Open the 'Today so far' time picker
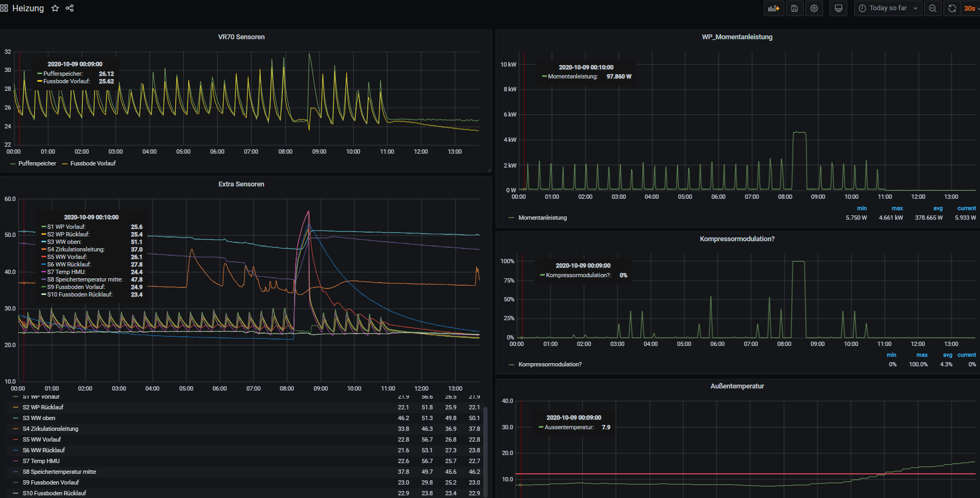This screenshot has width=980, height=498. pyautogui.click(x=888, y=9)
